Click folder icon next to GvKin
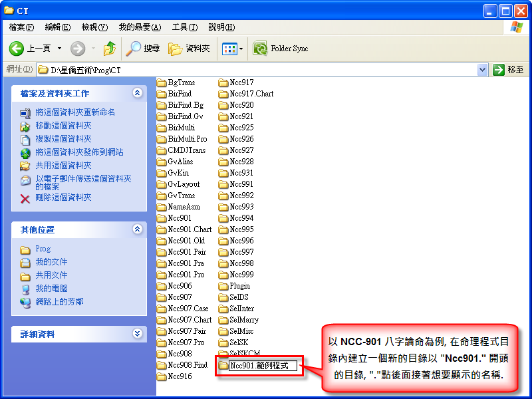This screenshot has width=532, height=399. pos(162,173)
